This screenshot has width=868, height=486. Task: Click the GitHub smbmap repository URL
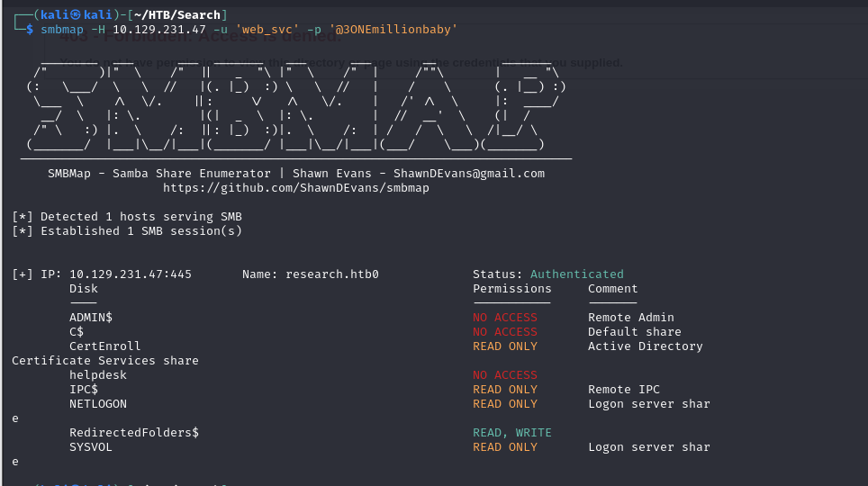pyautogui.click(x=295, y=187)
